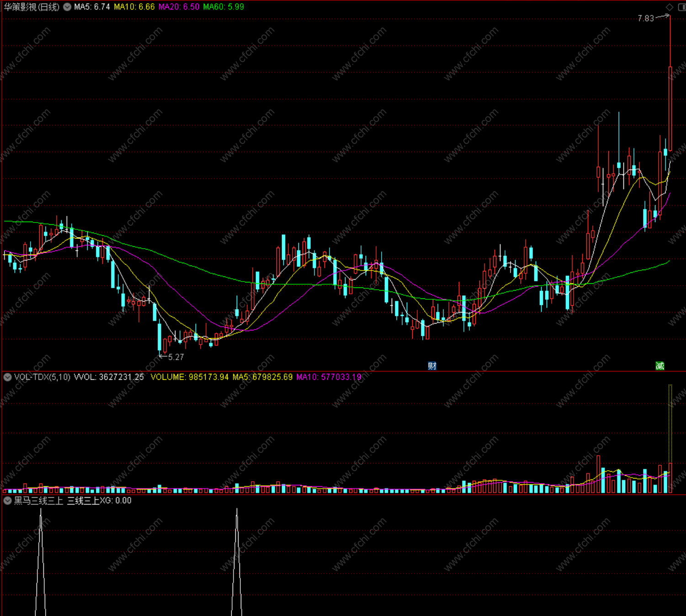Click the 华策影视(日线) chart title
The width and height of the screenshot is (686, 616).
[32, 7]
